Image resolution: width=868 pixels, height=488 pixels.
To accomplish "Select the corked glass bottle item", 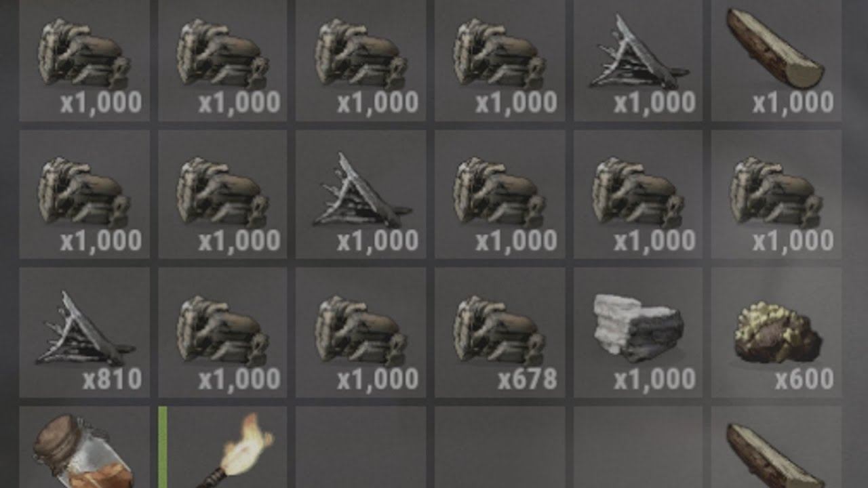I will click(x=85, y=447).
